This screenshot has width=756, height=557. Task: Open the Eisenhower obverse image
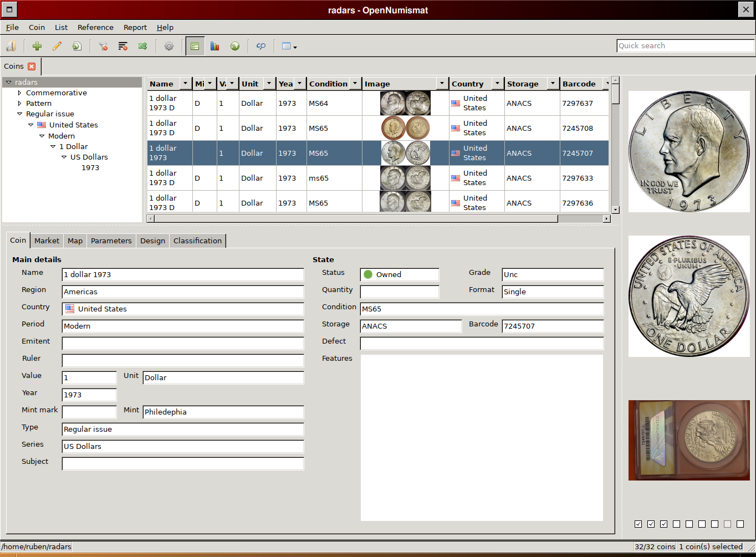click(x=689, y=151)
